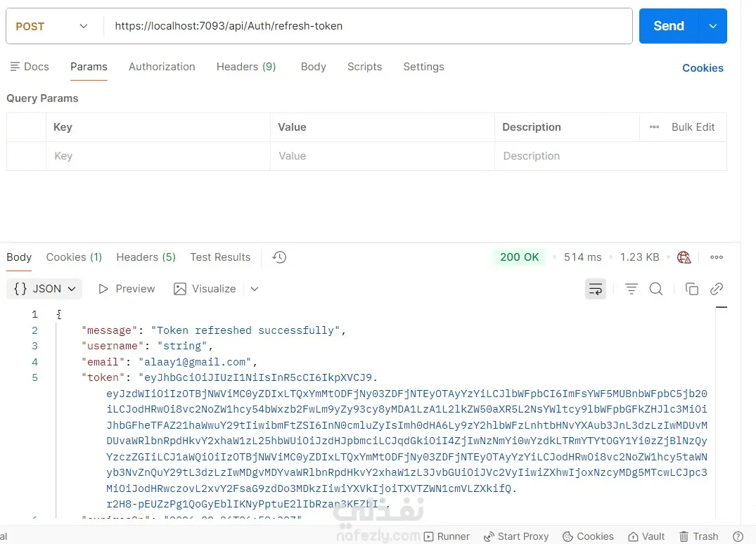Open Trash in the bottom status bar

tap(698, 536)
